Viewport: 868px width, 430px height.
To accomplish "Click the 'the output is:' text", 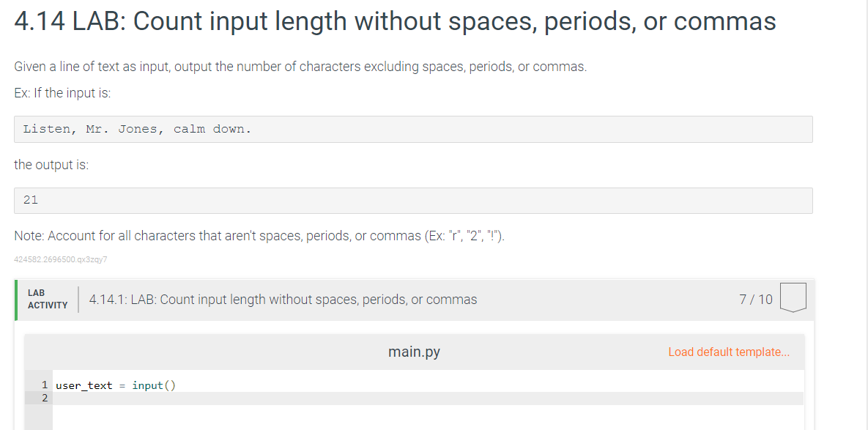I will click(x=51, y=165).
